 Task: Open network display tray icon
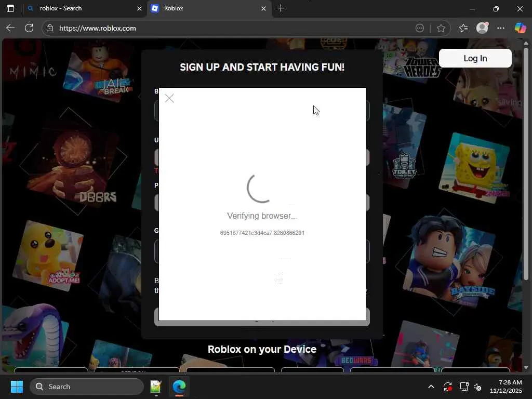pos(464,387)
